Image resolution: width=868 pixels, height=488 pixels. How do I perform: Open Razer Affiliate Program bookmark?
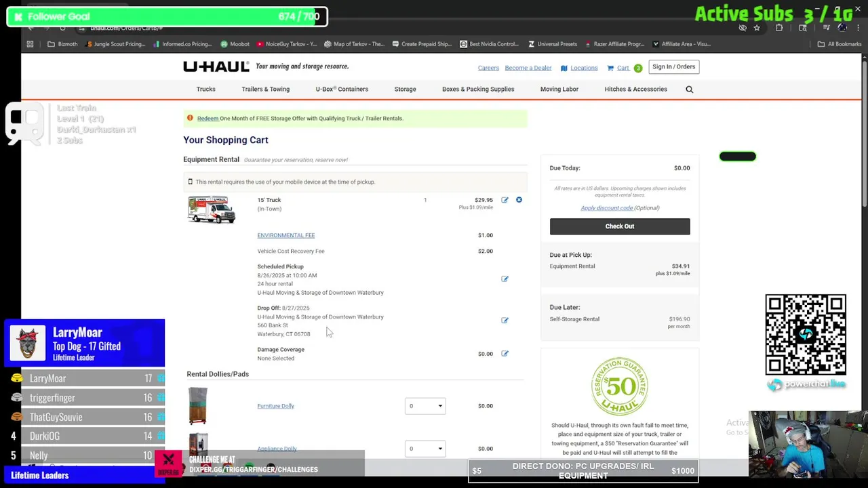(x=615, y=44)
